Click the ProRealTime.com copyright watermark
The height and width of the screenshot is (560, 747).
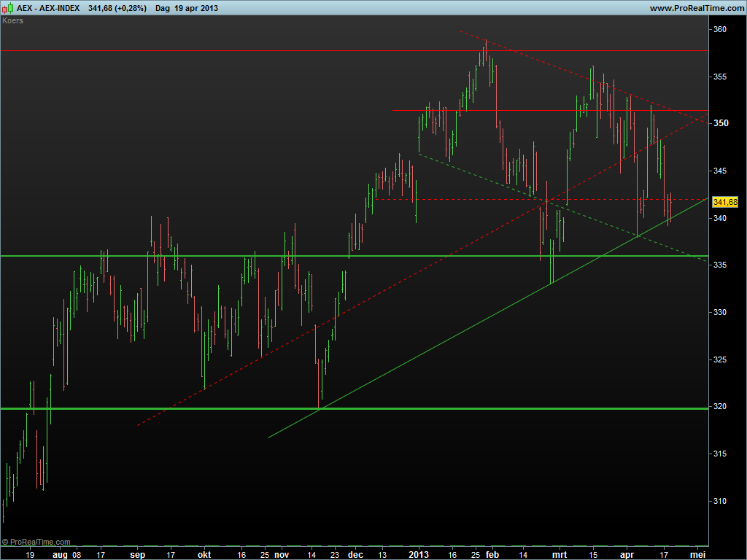[x=36, y=542]
